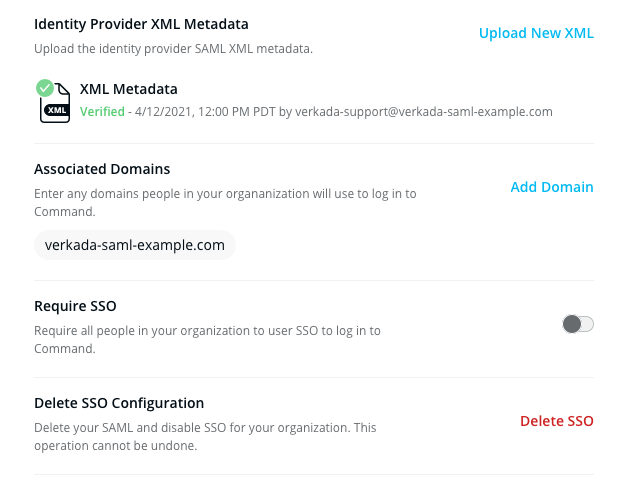Click the Identity Provider XML Metadata heading

tap(141, 23)
